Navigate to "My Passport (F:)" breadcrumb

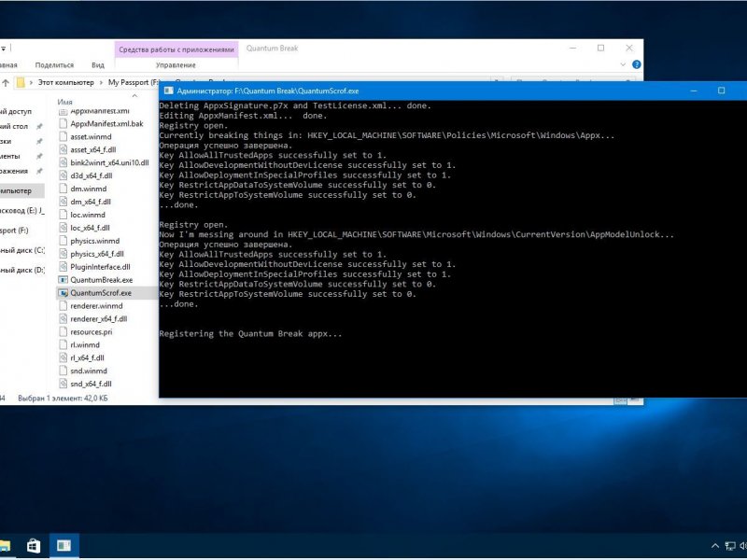click(133, 82)
